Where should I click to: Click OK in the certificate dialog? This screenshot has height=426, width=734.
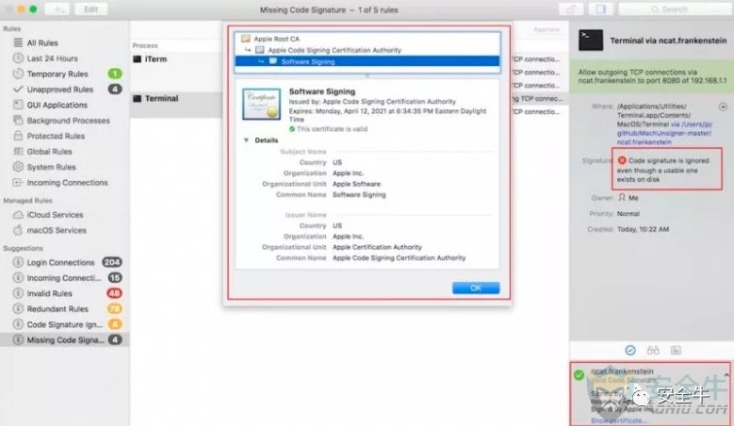(x=476, y=288)
